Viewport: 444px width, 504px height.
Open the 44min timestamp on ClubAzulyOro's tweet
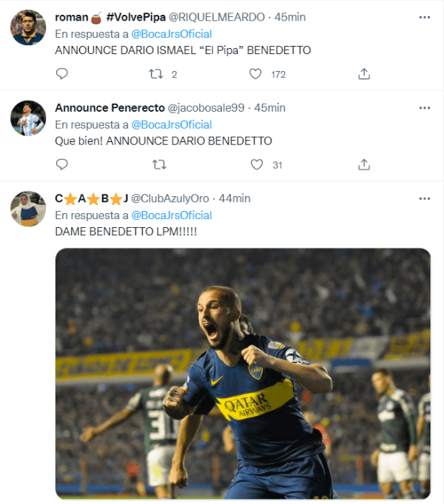pos(235,198)
